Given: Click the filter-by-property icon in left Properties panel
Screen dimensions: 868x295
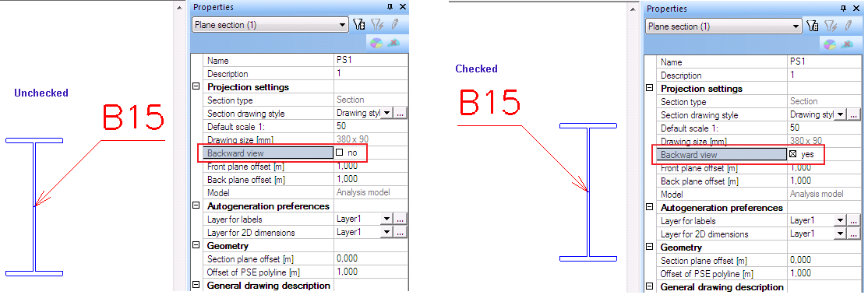Looking at the screenshot, I should [358, 24].
